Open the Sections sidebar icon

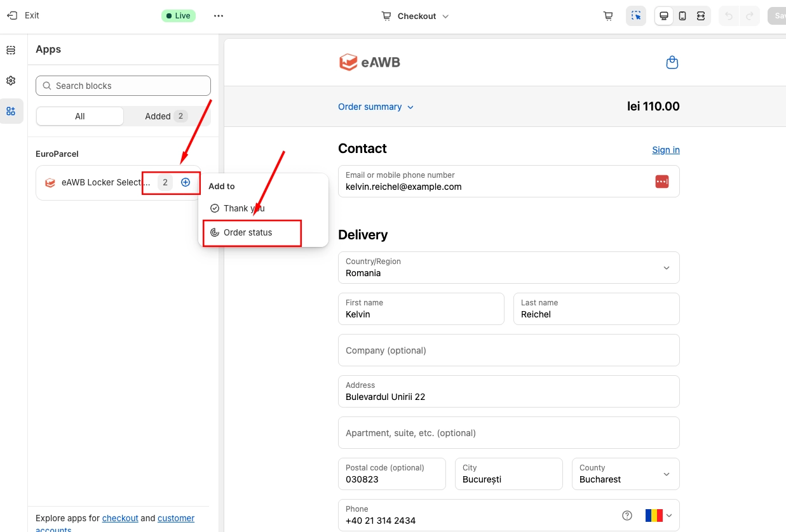point(11,50)
